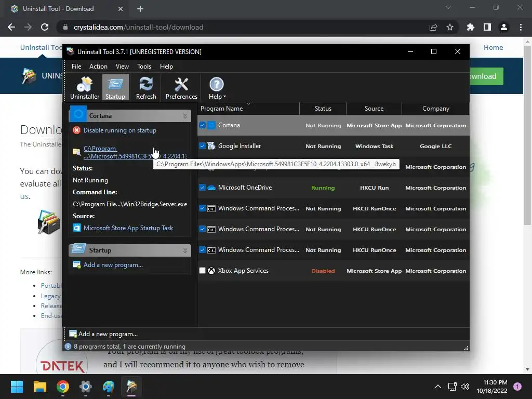
Task: Click the Microsoft Store App Startup Task icon
Action: click(x=77, y=228)
